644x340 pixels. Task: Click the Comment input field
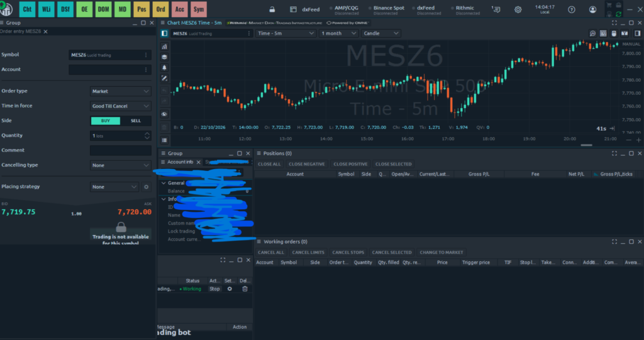click(x=120, y=150)
